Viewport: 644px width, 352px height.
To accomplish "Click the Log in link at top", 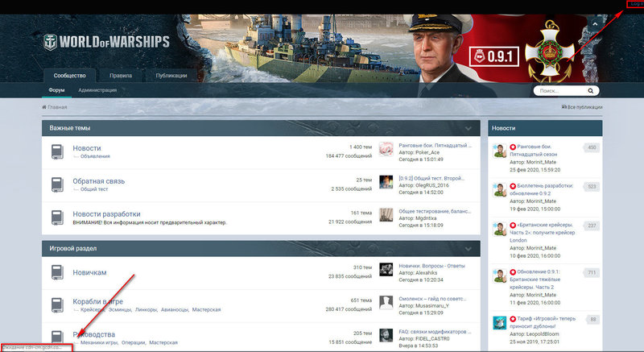I will pos(635,4).
